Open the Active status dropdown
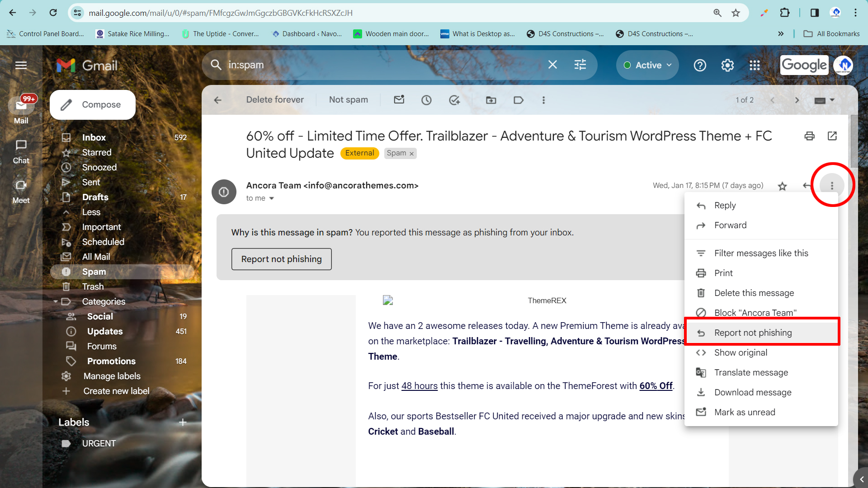 [647, 66]
